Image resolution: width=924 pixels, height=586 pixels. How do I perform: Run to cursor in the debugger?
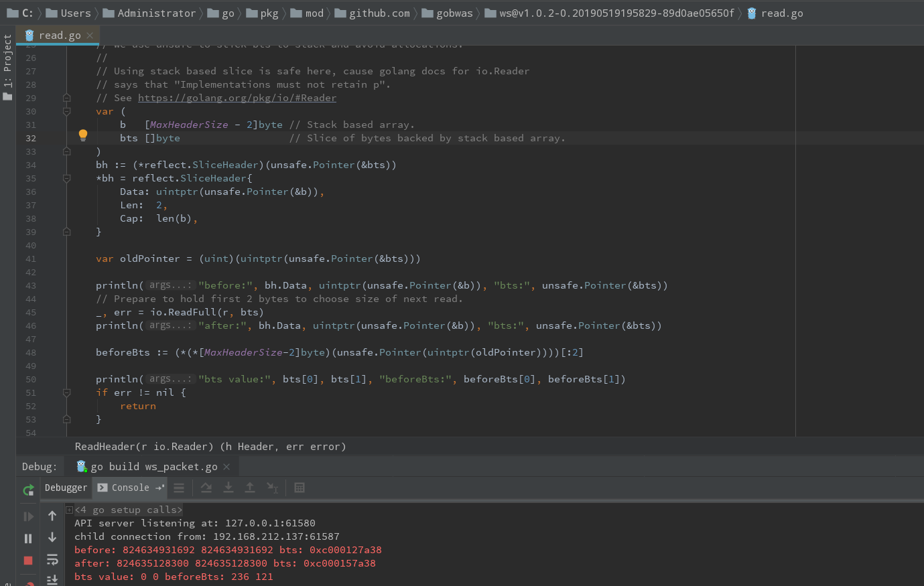pos(273,489)
